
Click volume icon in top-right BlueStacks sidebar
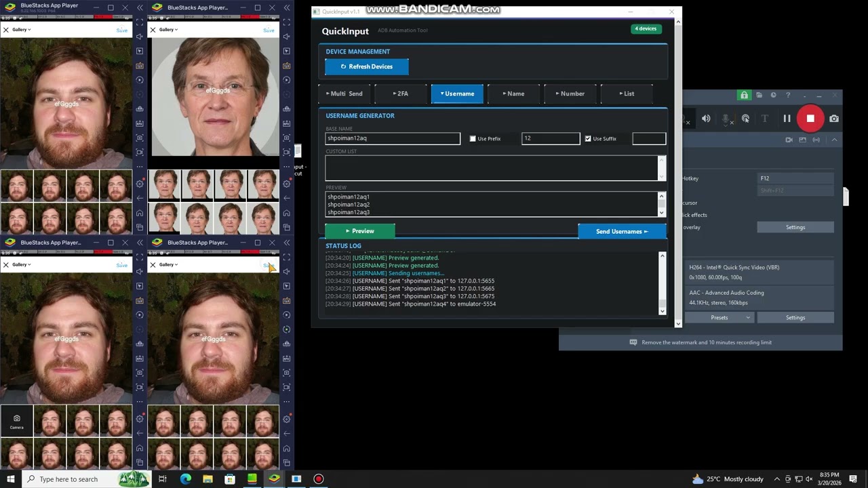click(287, 37)
